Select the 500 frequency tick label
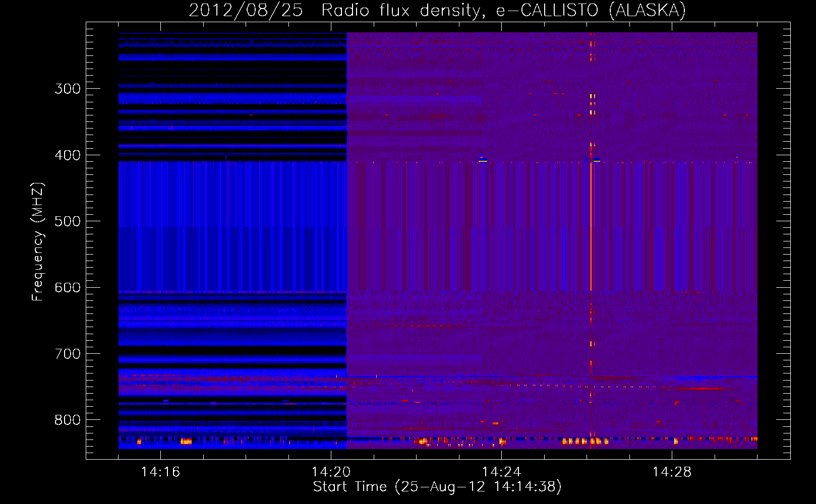The image size is (816, 504). pos(68,221)
